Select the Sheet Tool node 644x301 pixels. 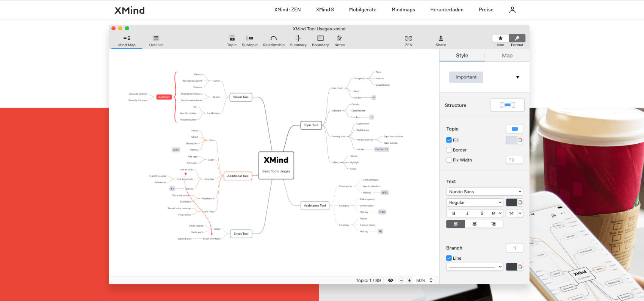(x=241, y=234)
